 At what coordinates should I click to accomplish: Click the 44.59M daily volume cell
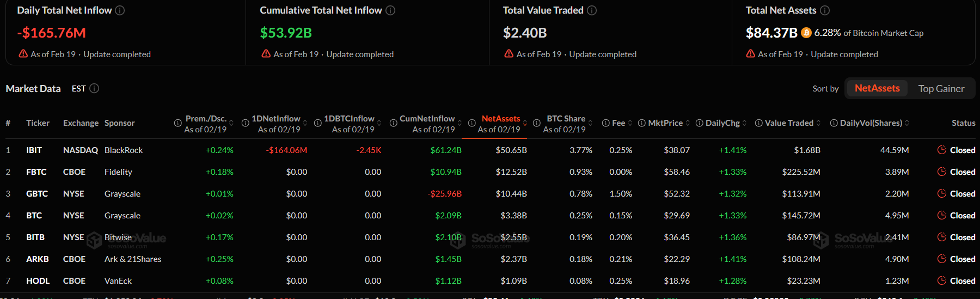tap(895, 150)
